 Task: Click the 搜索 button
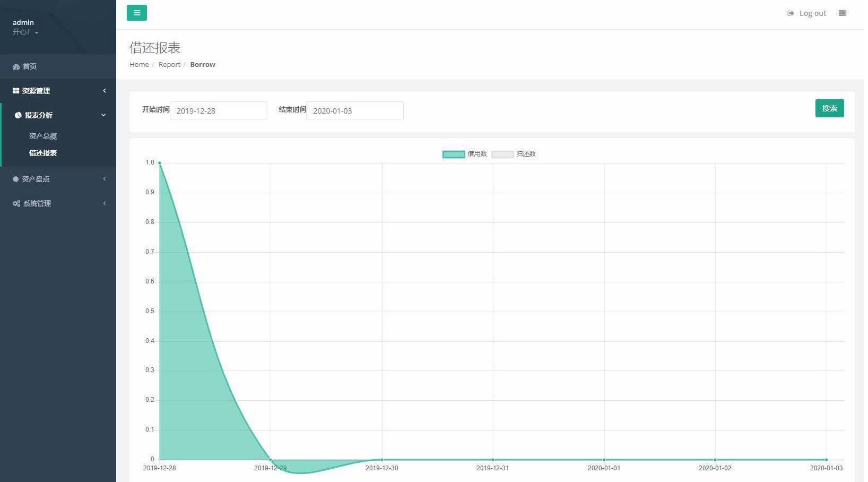(x=830, y=108)
